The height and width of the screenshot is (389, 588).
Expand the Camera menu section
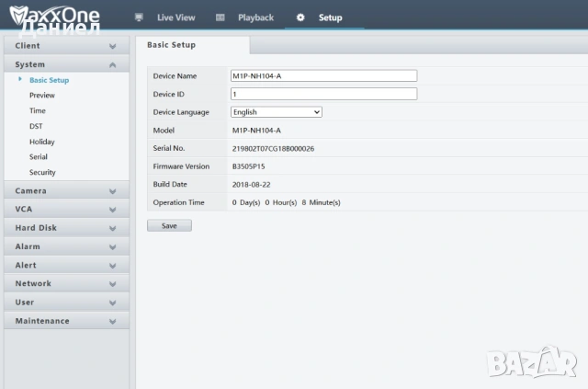pyautogui.click(x=32, y=191)
